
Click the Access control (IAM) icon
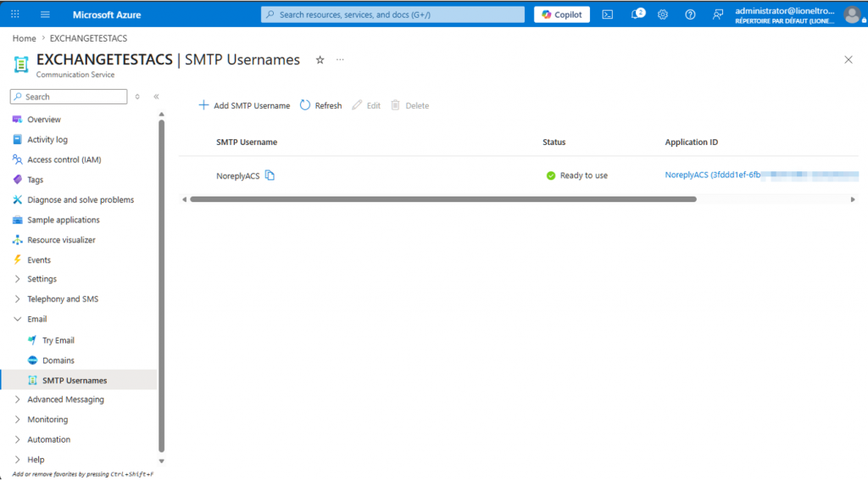pyautogui.click(x=17, y=159)
